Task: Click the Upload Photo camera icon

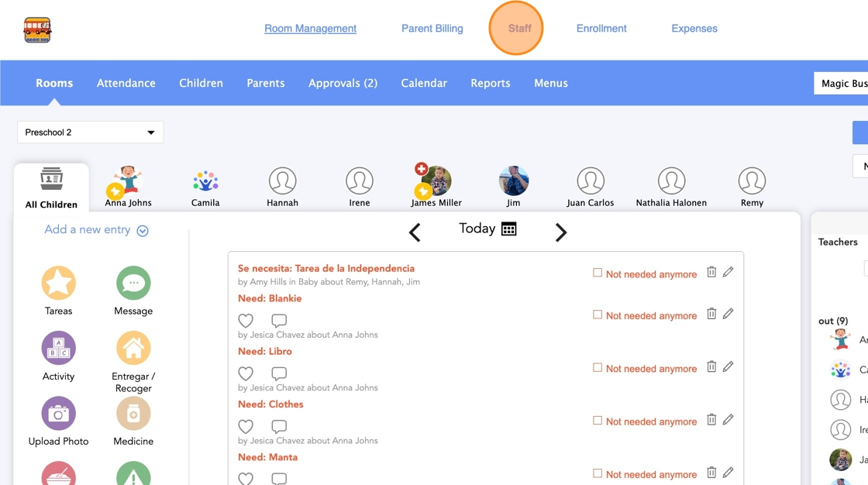Action: 59,414
